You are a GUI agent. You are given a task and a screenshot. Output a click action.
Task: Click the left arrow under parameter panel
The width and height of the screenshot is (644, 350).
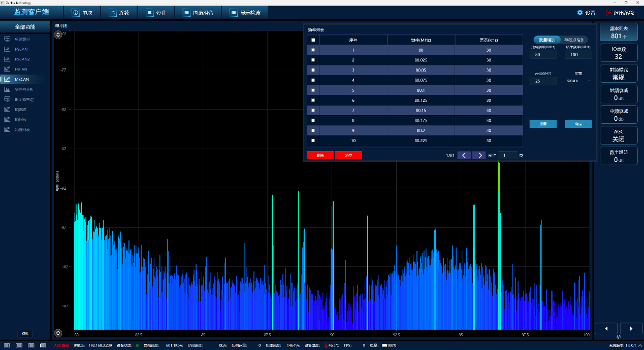606,329
